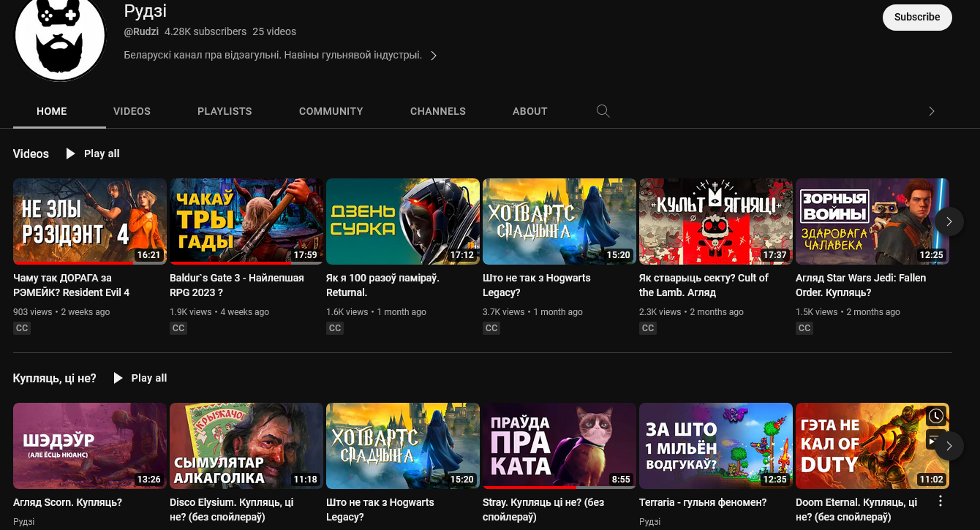The height and width of the screenshot is (530, 980).
Task: Click 4.28K subscribers text
Action: (206, 31)
